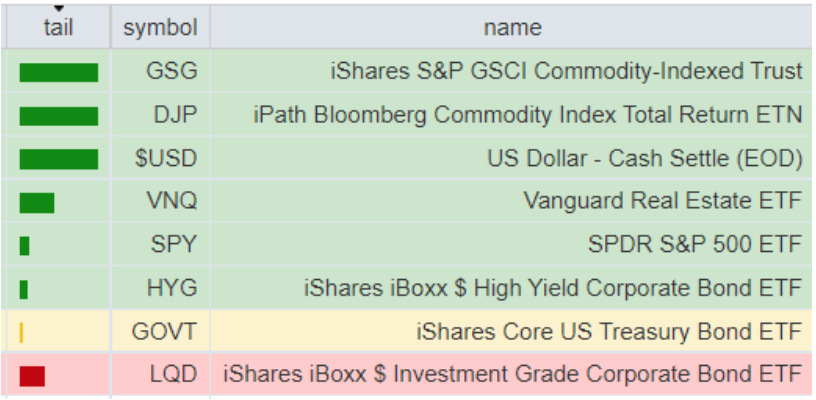The height and width of the screenshot is (400, 816).
Task: Click SPDR S&P 500 ETF name
Action: point(695,245)
